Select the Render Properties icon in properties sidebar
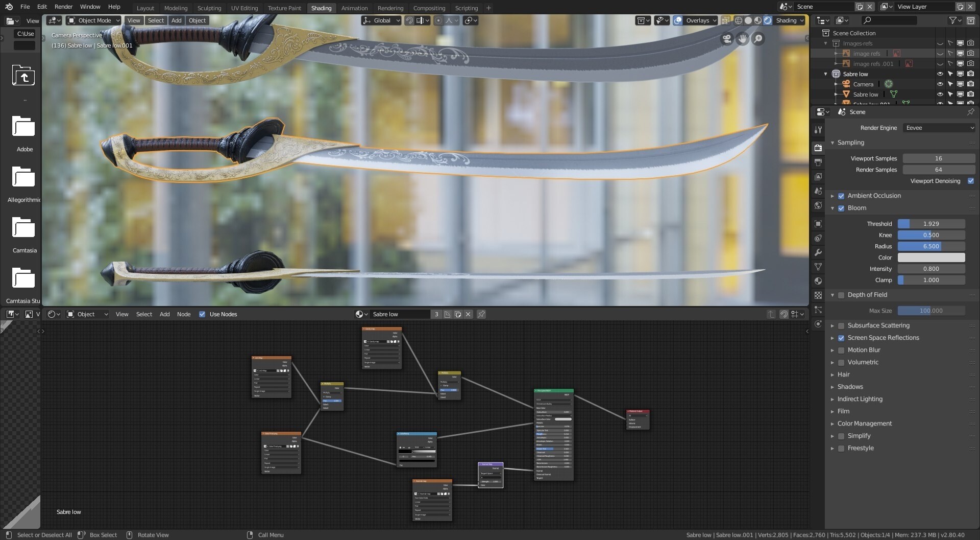Screen dimensions: 980x540 819,147
